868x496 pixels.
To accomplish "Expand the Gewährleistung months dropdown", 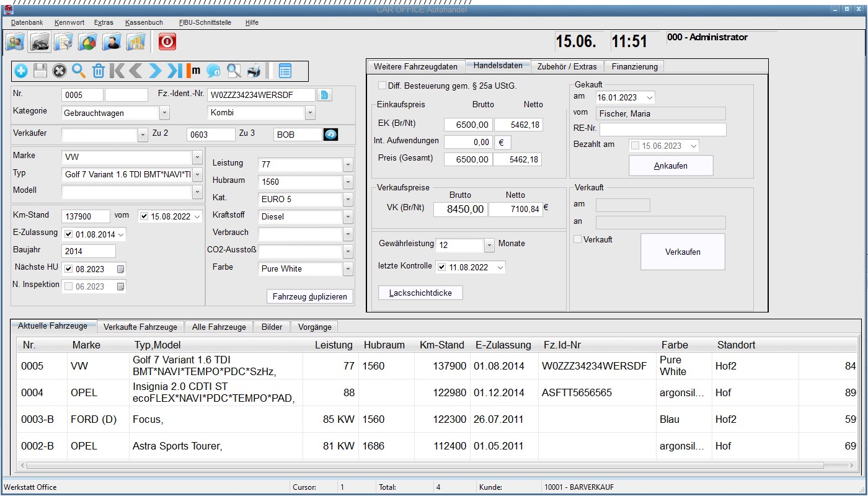I will pos(489,245).
